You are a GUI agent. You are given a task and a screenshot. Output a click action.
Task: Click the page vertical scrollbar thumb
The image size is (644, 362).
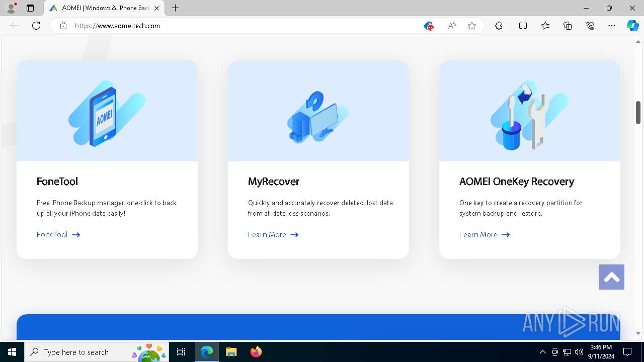(x=638, y=113)
